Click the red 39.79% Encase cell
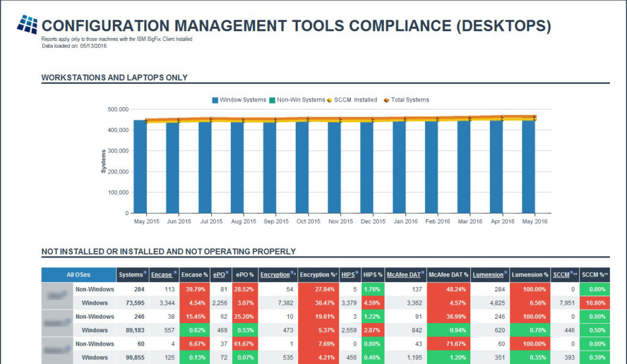The height and width of the screenshot is (364, 627). coord(195,289)
